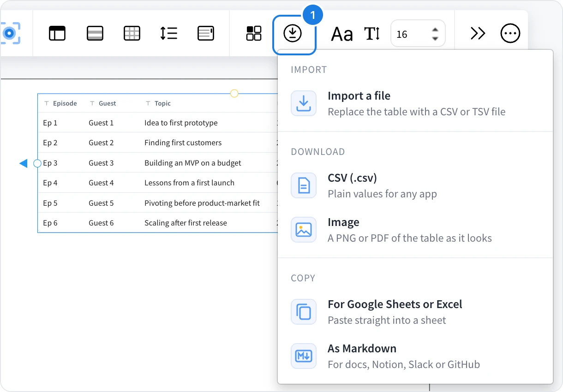The width and height of the screenshot is (563, 392).
Task: Toggle the table grid lines icon
Action: 132,33
